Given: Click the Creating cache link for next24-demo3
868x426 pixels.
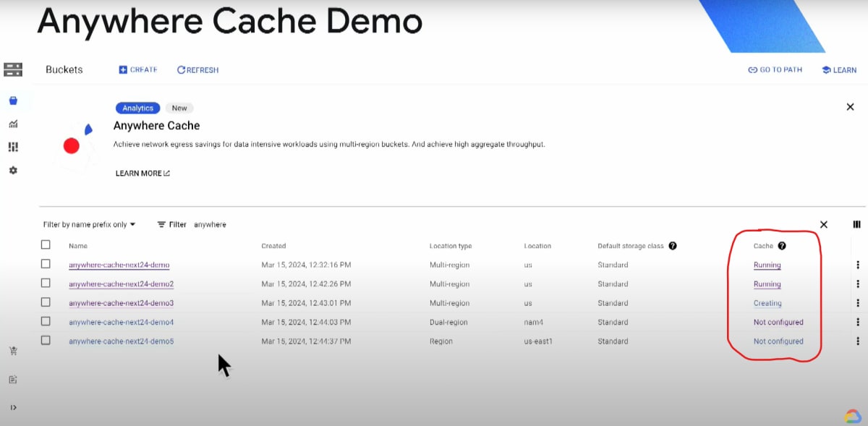Looking at the screenshot, I should pyautogui.click(x=767, y=303).
